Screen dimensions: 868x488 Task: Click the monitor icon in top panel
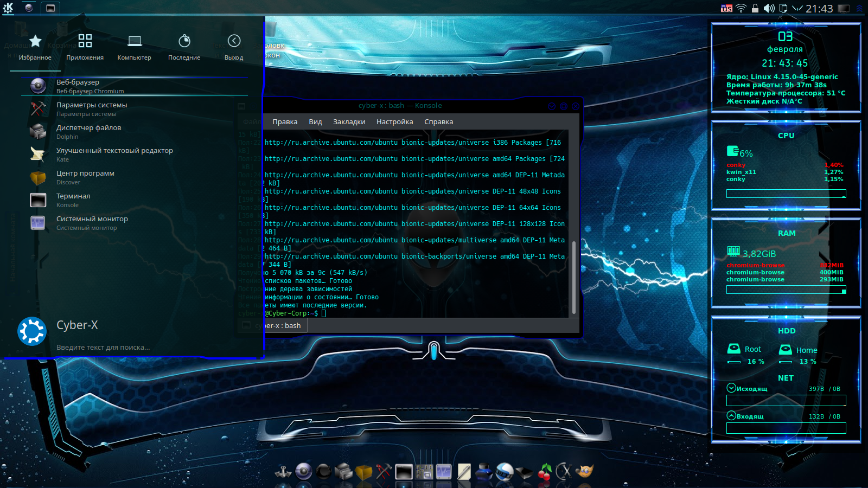point(844,8)
